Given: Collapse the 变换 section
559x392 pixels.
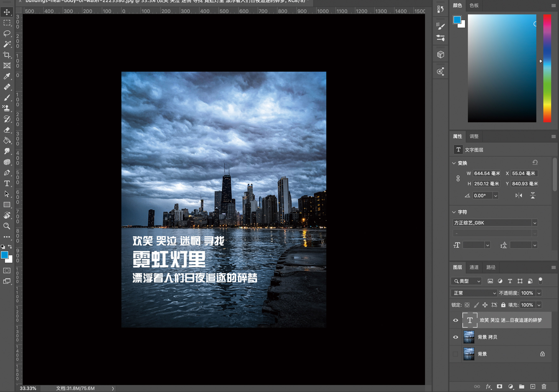Looking at the screenshot, I should (x=454, y=163).
